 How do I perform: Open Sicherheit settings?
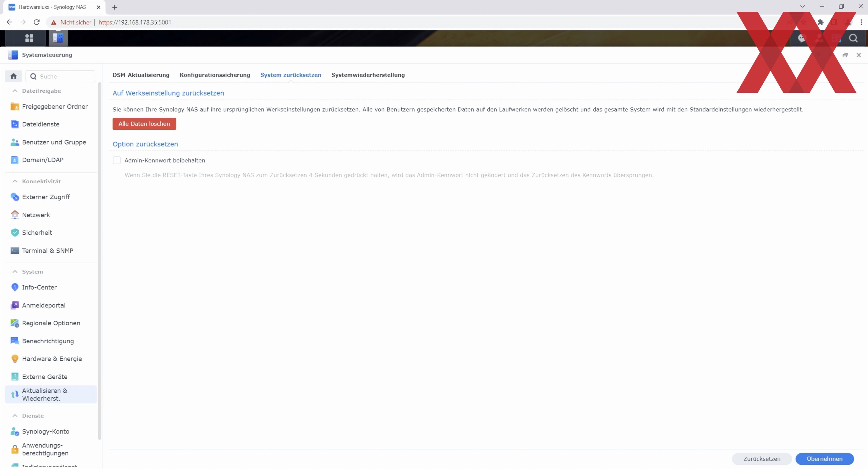tap(51, 233)
